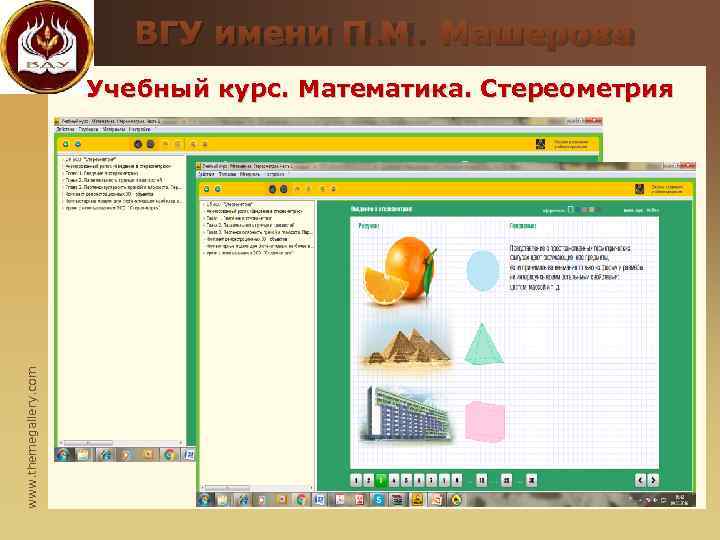The width and height of the screenshot is (720, 540).
Task: Click first dark round button in front window toolbar
Action: click(x=272, y=189)
